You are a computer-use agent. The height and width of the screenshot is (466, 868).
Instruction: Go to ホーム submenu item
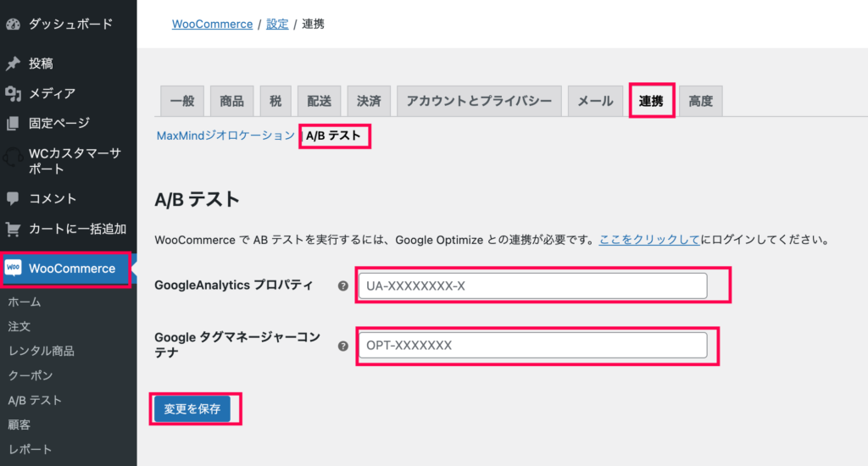point(25,302)
